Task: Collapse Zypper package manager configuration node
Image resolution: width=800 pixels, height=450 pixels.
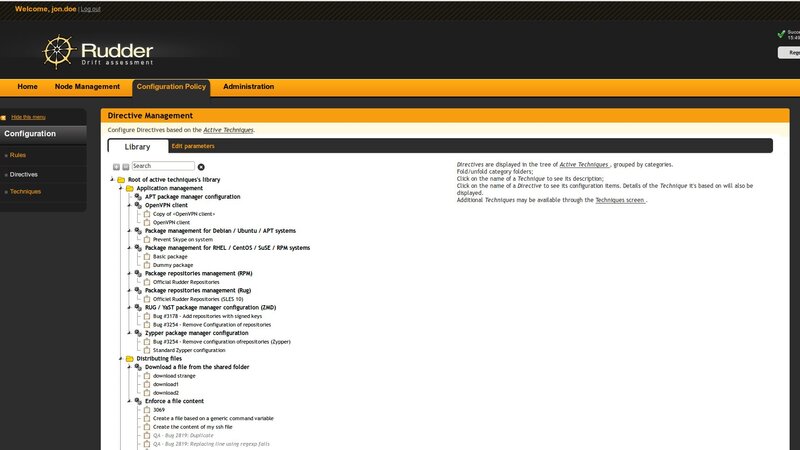Action: 130,333
